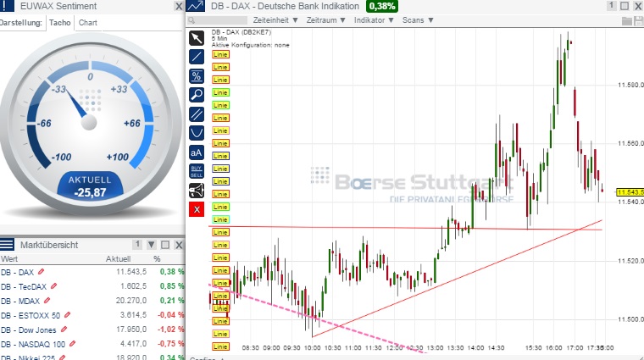Select the DB - NASDAQ 100 row name

[33, 344]
